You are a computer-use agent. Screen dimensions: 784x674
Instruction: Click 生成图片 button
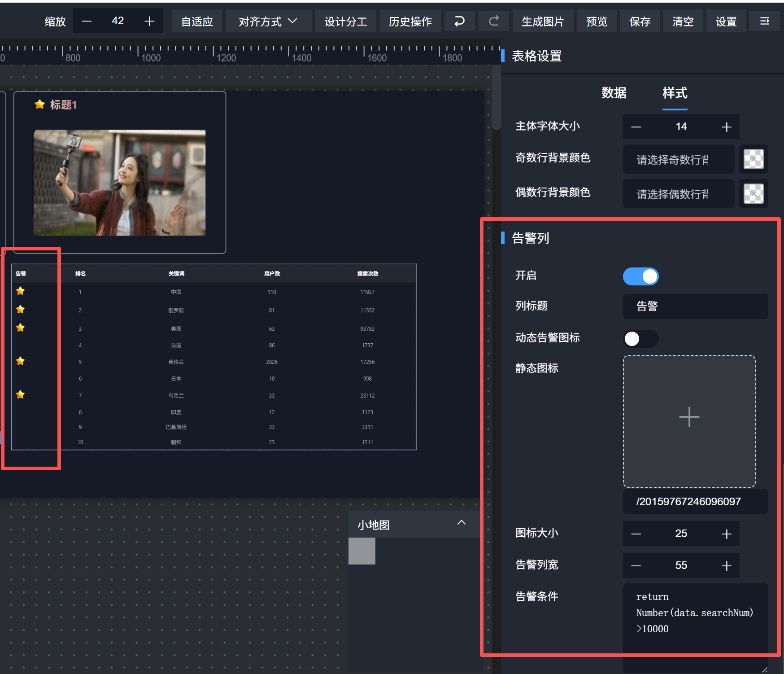pyautogui.click(x=543, y=21)
